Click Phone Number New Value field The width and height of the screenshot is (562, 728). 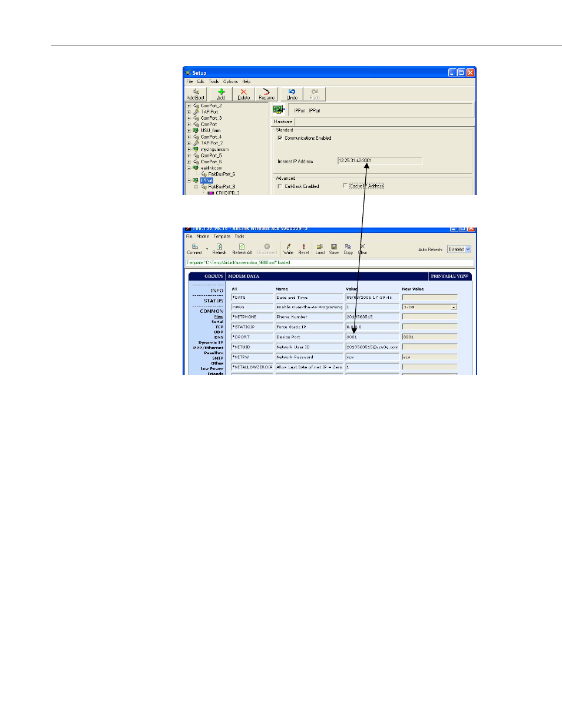point(429,317)
